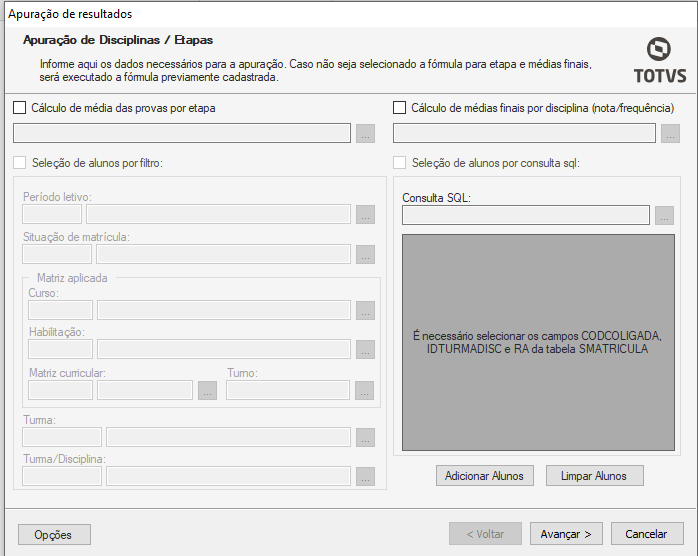Screen dimensions: 698x556
Task: Open Matriz curricular lookup button
Action: tap(207, 390)
